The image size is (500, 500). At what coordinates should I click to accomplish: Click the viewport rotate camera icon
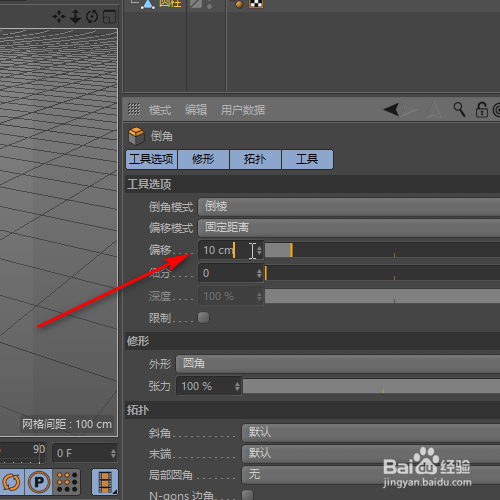pos(92,16)
